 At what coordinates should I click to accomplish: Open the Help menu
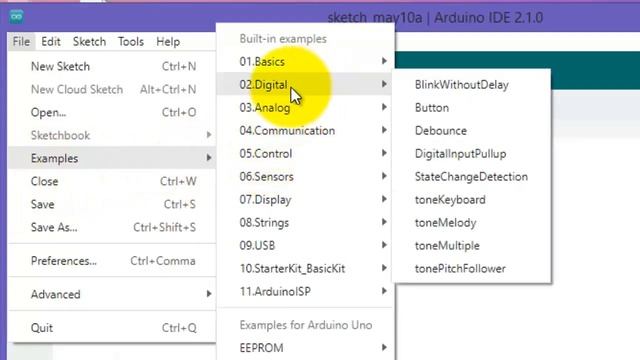pos(168,42)
